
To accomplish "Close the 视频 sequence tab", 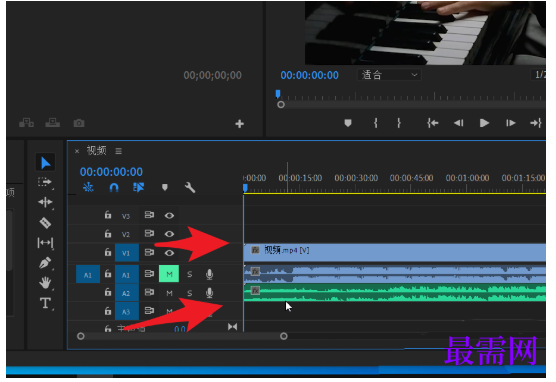I will 77,151.
